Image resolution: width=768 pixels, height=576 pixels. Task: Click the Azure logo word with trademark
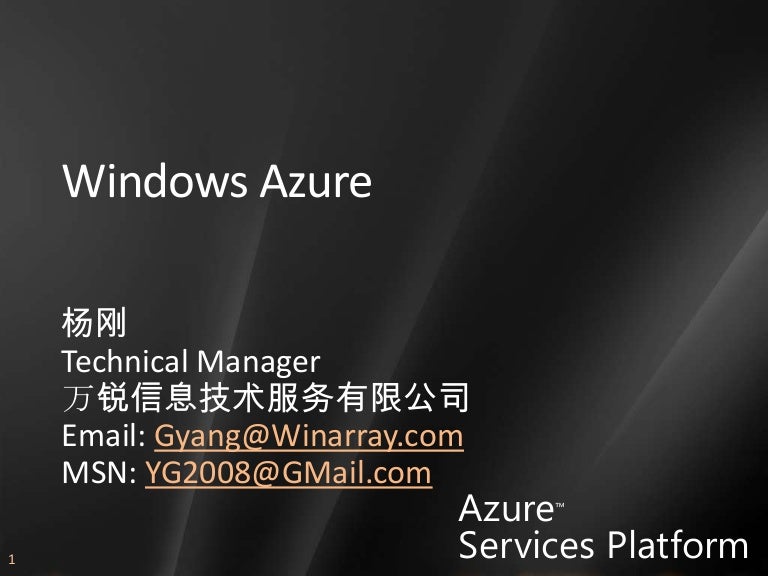pyautogui.click(x=511, y=508)
